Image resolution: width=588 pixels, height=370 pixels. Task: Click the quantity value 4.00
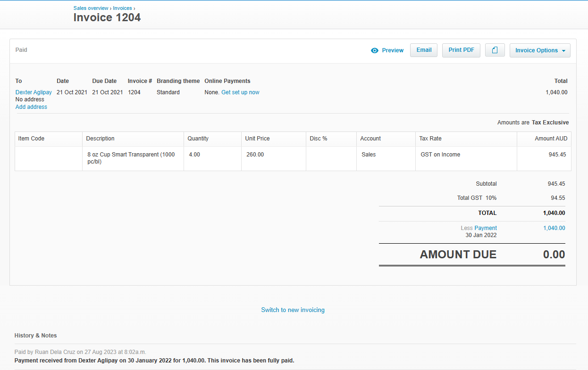[x=194, y=155]
